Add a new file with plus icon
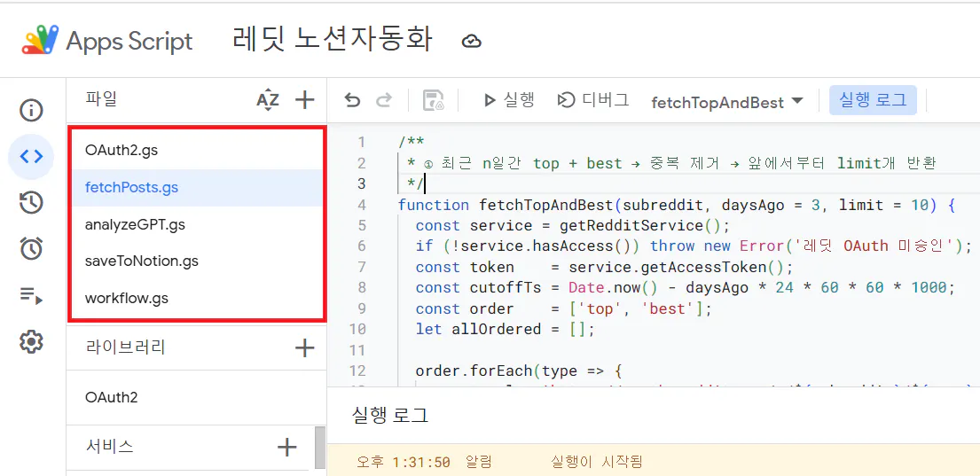 tap(304, 100)
